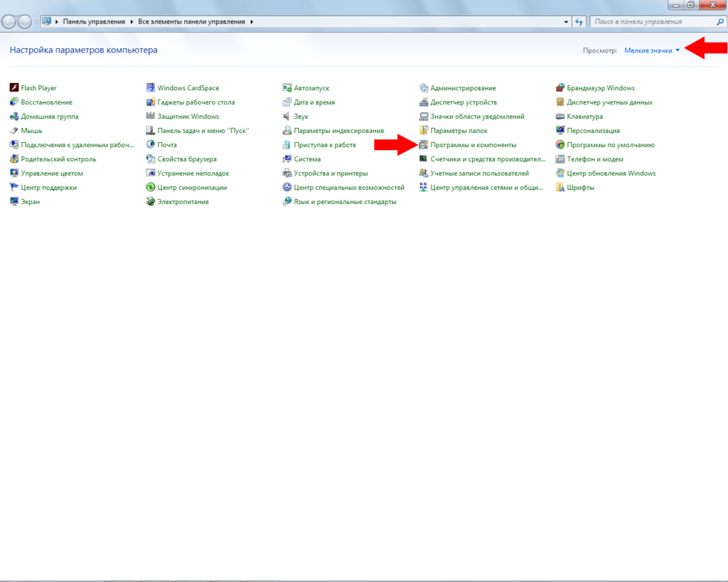Click the Восстановление icon
The height and width of the screenshot is (582, 728).
click(14, 102)
